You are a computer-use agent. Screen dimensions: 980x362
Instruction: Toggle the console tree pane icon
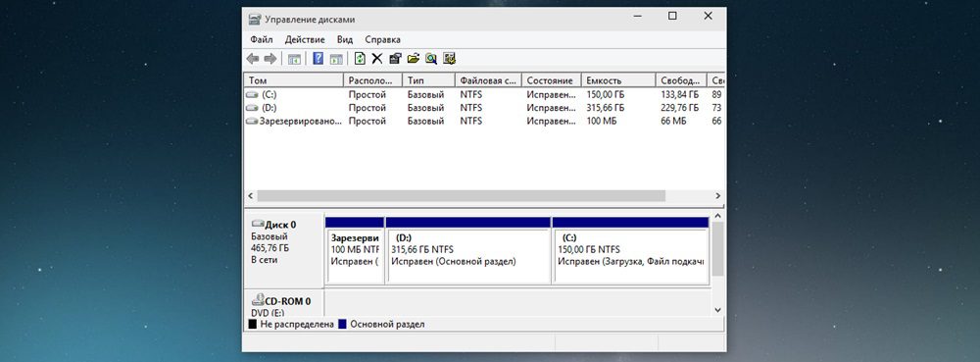click(x=294, y=59)
